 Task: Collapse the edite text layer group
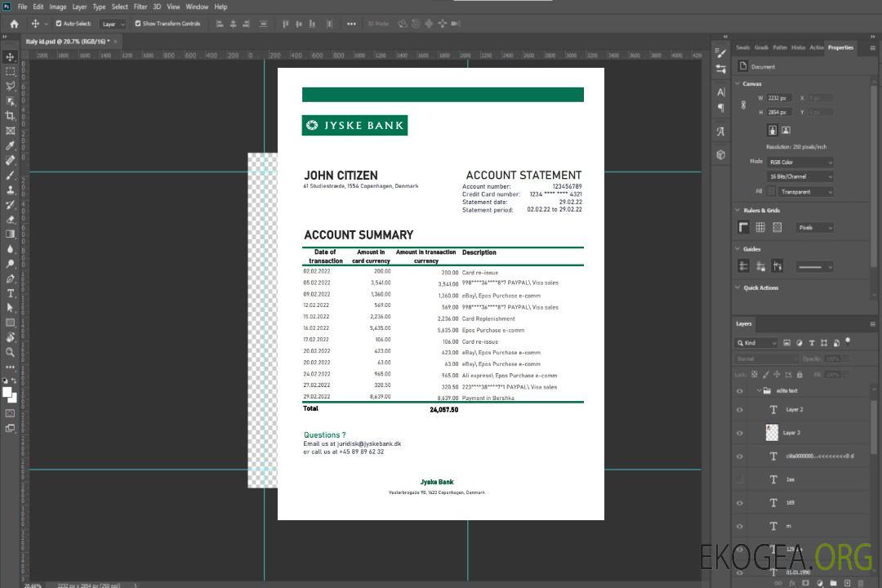click(758, 390)
